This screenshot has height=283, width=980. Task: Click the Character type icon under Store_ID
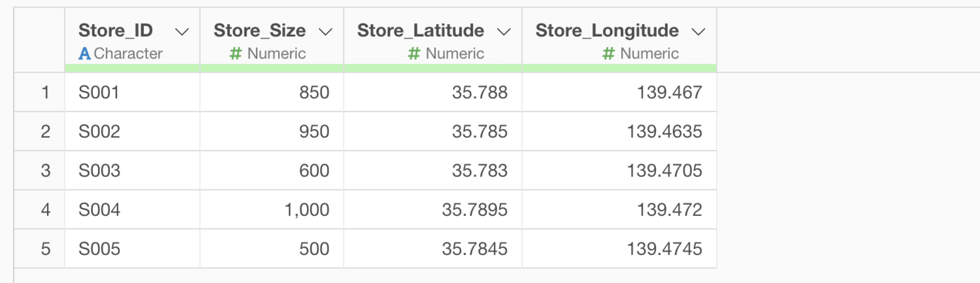pyautogui.click(x=85, y=53)
